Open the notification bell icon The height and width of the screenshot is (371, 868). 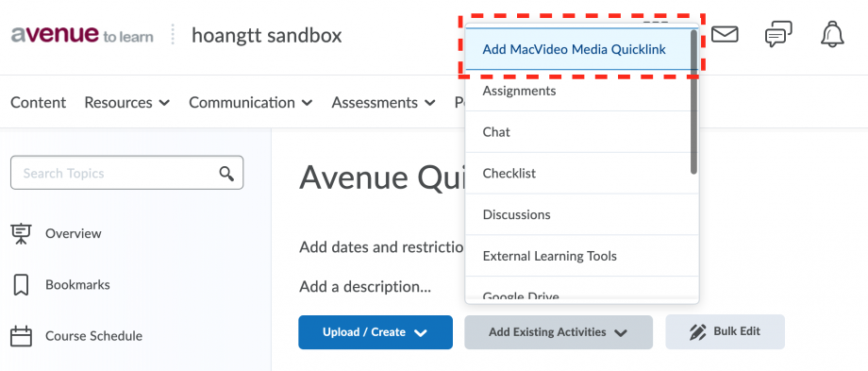(832, 34)
